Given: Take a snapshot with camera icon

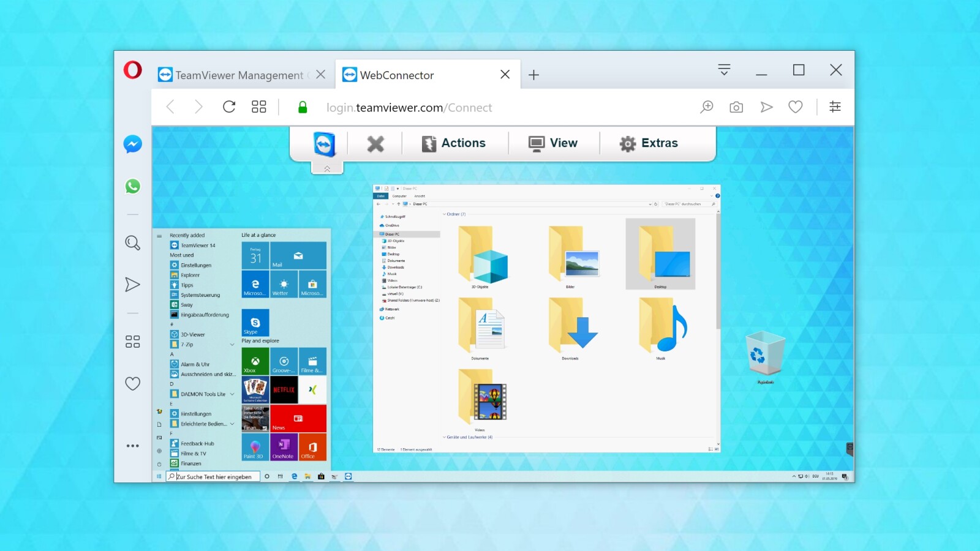Looking at the screenshot, I should pos(736,107).
